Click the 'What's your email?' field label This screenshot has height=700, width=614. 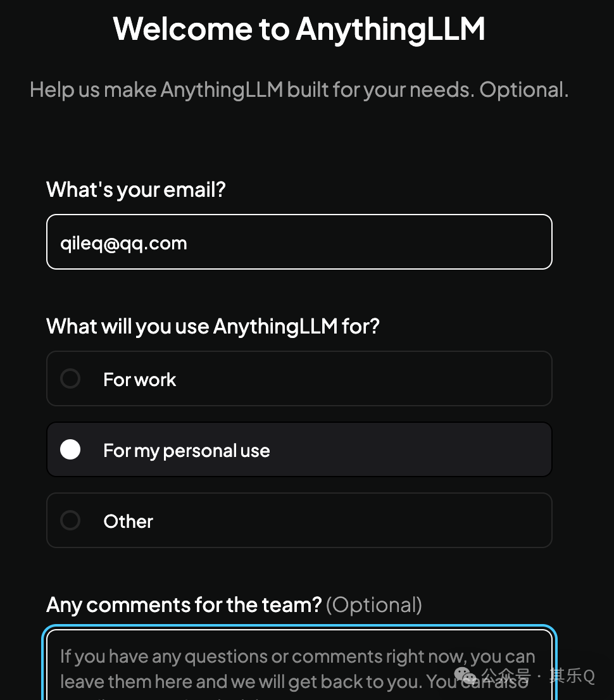(x=136, y=190)
